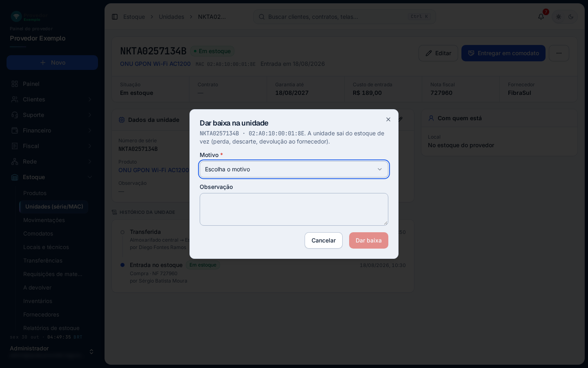The width and height of the screenshot is (588, 368).
Task: Confirm with the Dar baixa button
Action: point(369,240)
